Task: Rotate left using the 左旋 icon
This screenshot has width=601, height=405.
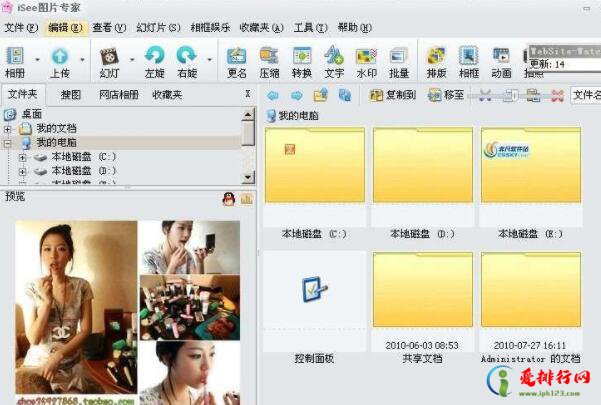Action: coord(155,58)
